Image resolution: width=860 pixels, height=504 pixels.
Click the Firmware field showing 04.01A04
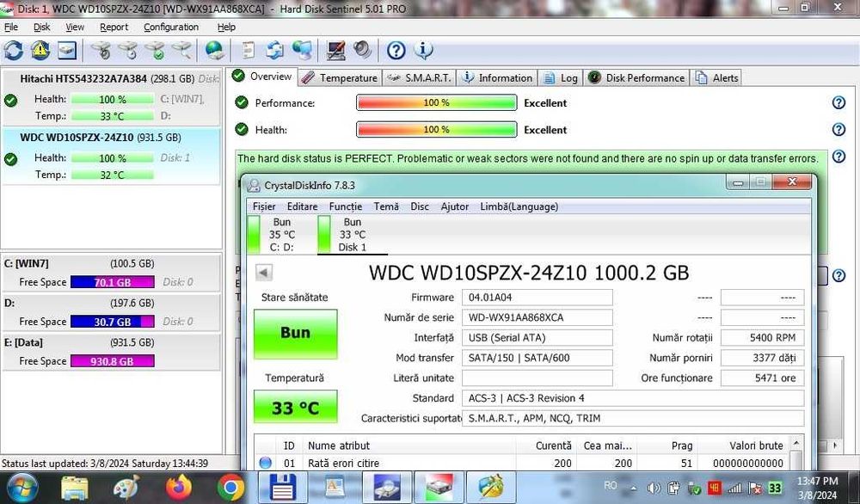tap(537, 298)
